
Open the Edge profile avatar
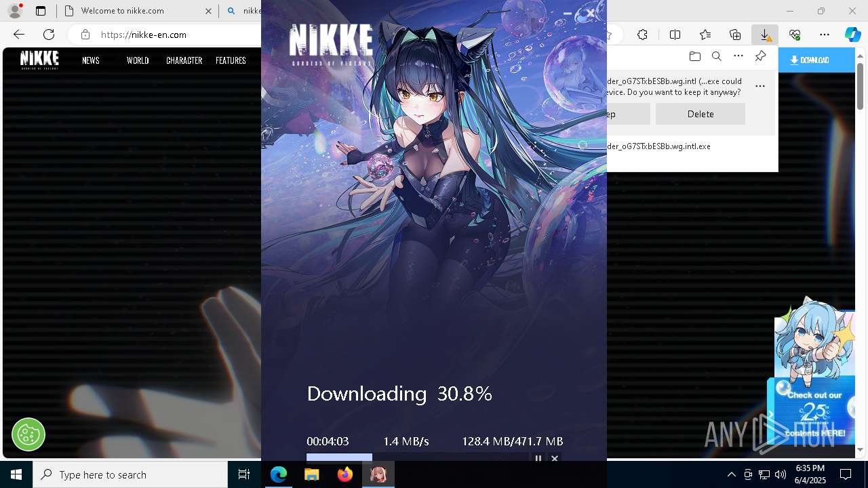[x=15, y=11]
